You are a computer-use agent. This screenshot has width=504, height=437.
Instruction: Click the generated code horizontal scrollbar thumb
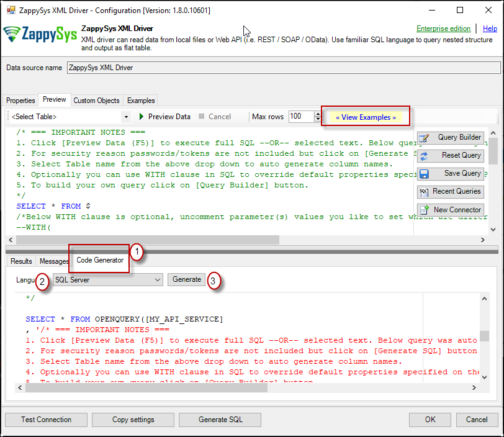point(146,388)
